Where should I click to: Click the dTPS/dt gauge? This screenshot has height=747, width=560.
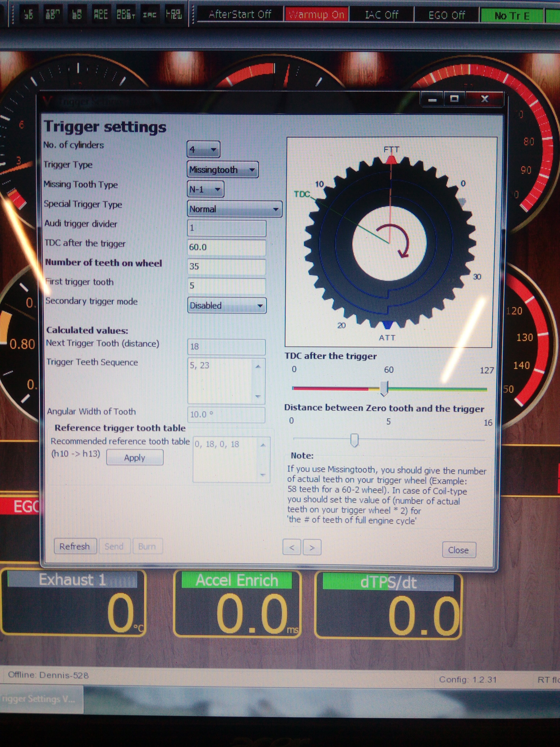[x=388, y=606]
